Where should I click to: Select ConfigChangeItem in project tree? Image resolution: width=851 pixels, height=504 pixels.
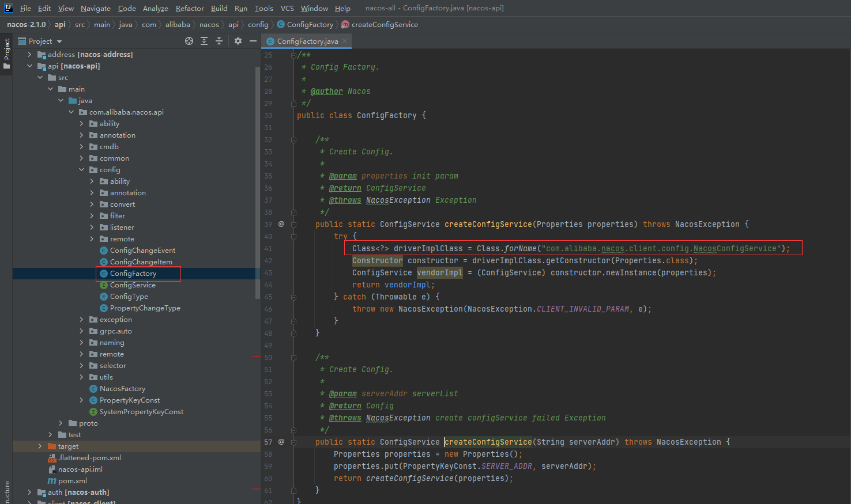(141, 262)
